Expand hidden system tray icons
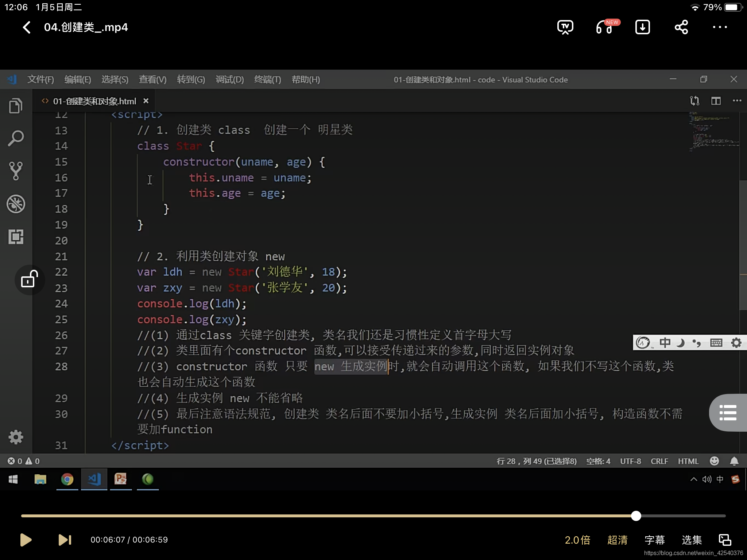 [x=693, y=479]
